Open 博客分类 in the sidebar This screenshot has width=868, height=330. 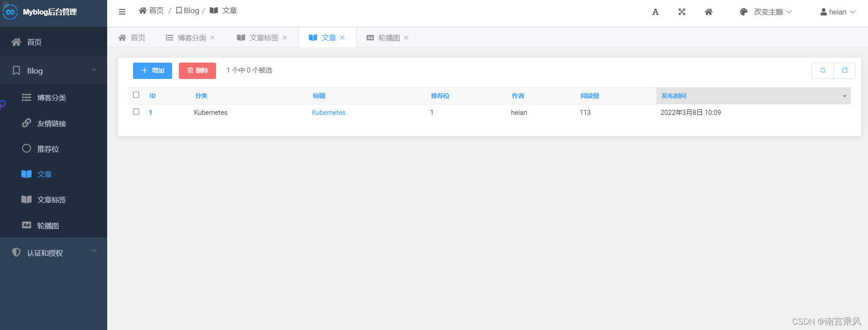click(54, 98)
